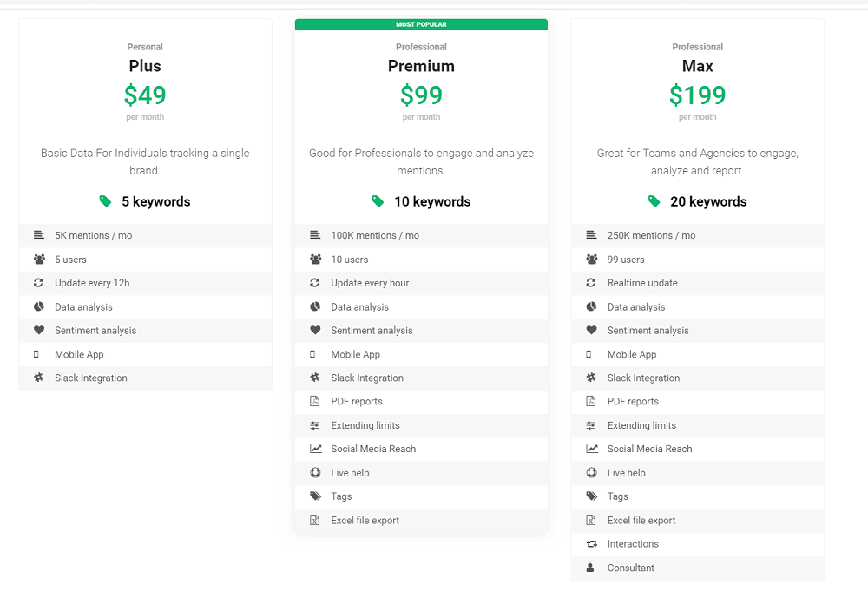Click the green tag icon beside 10 keywords
The image size is (868, 598).
click(378, 201)
